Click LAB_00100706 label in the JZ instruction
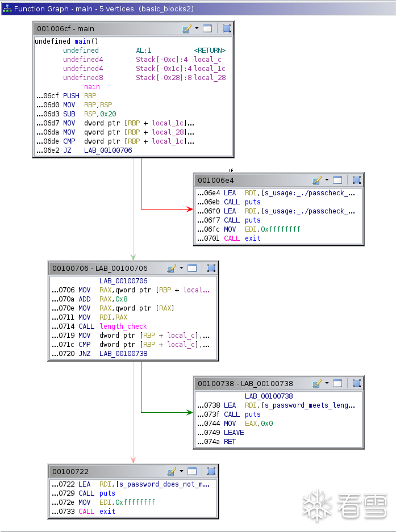 pyautogui.click(x=108, y=150)
